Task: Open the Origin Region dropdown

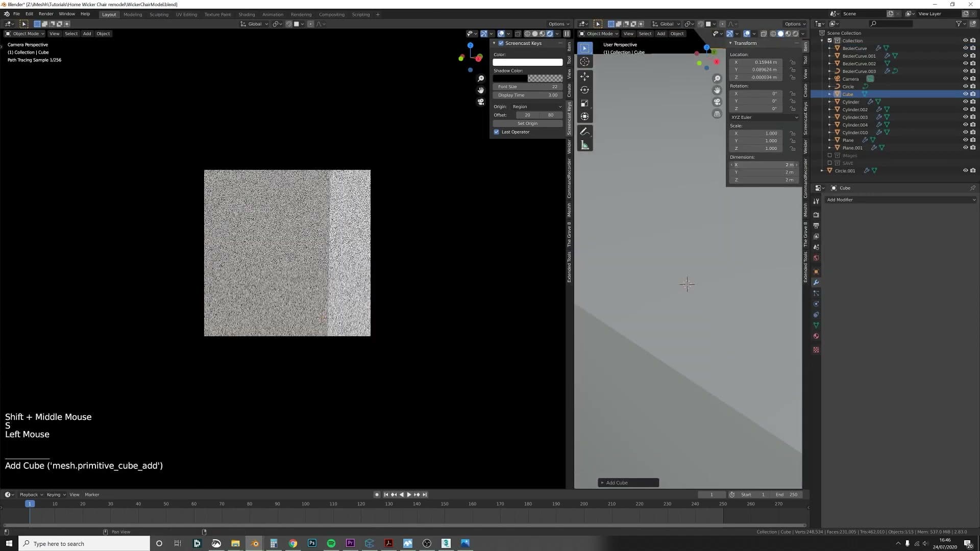Action: tap(537, 107)
